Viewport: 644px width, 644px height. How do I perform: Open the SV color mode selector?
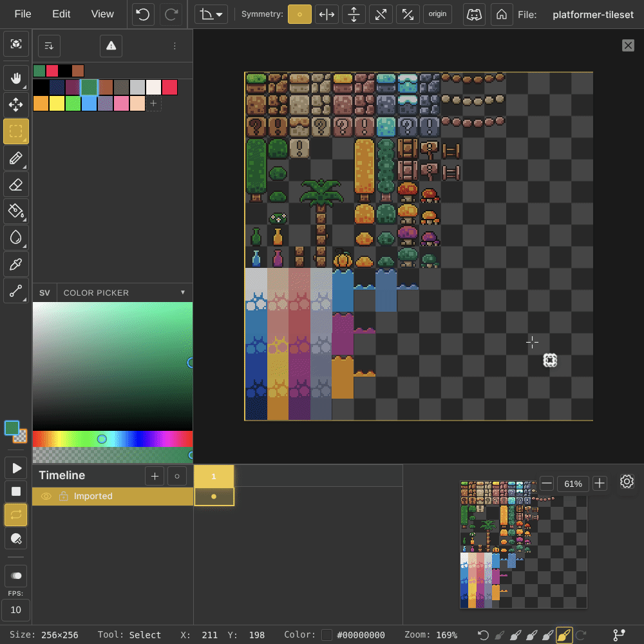44,293
